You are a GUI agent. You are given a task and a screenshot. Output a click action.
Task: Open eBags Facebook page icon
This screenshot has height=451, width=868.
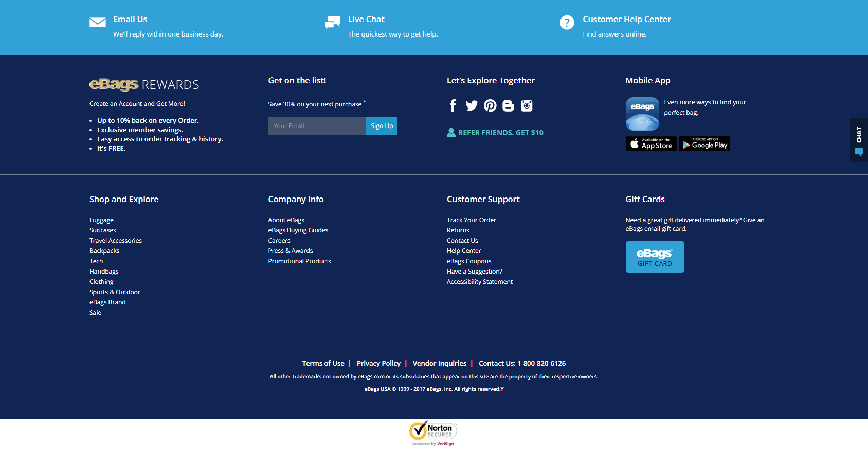click(453, 106)
